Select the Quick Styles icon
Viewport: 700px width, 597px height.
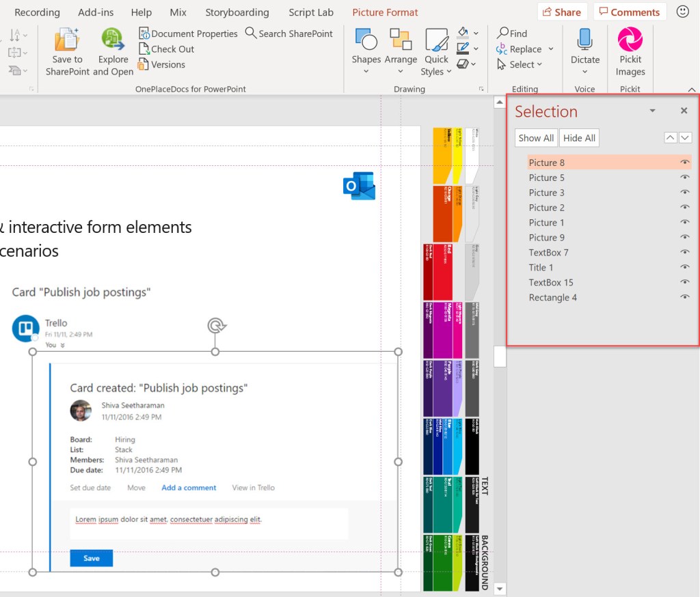(435, 48)
